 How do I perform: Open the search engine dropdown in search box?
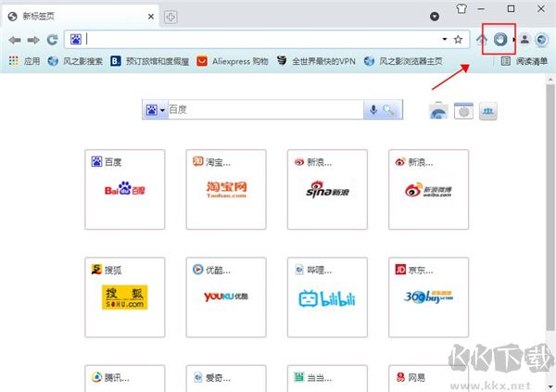point(155,110)
